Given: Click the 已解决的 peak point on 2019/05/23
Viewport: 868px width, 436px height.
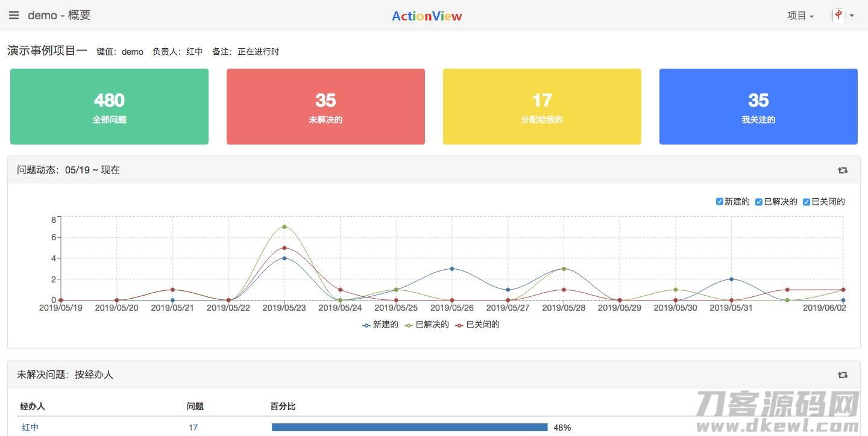Looking at the screenshot, I should [x=284, y=227].
